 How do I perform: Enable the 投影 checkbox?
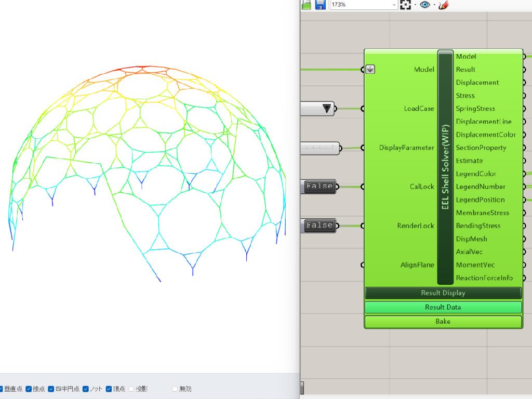coord(131,389)
